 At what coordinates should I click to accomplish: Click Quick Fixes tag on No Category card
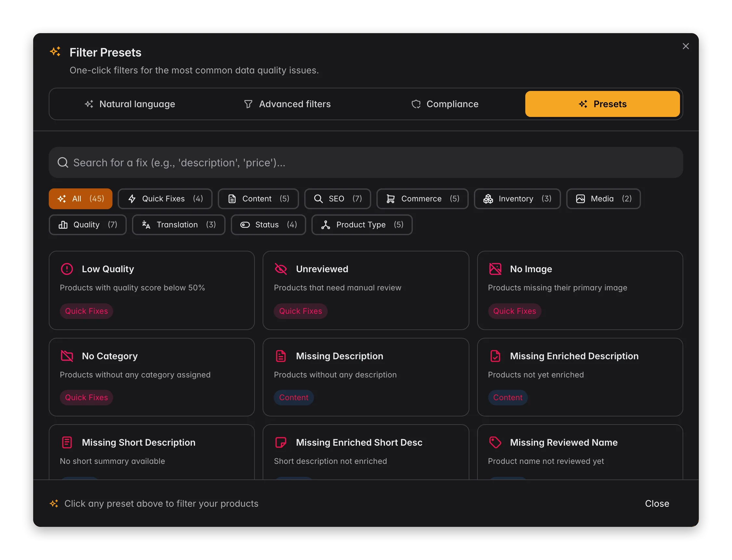(86, 397)
